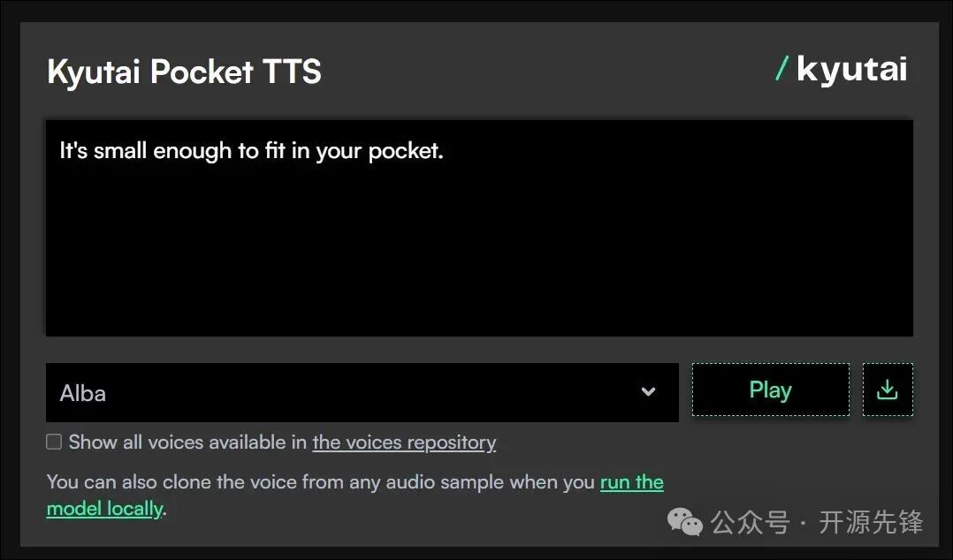Click the chevron on the voice dropdown
Viewport: 953px width, 560px height.
pyautogui.click(x=648, y=392)
